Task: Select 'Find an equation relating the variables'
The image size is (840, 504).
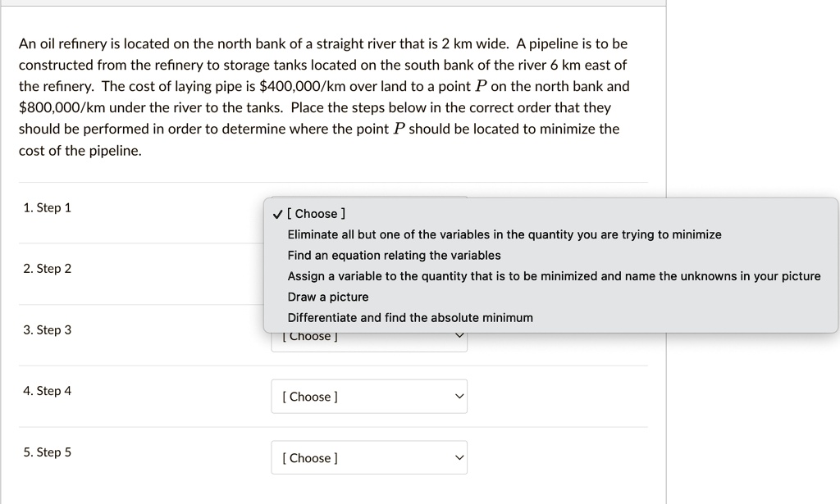Action: tap(394, 256)
